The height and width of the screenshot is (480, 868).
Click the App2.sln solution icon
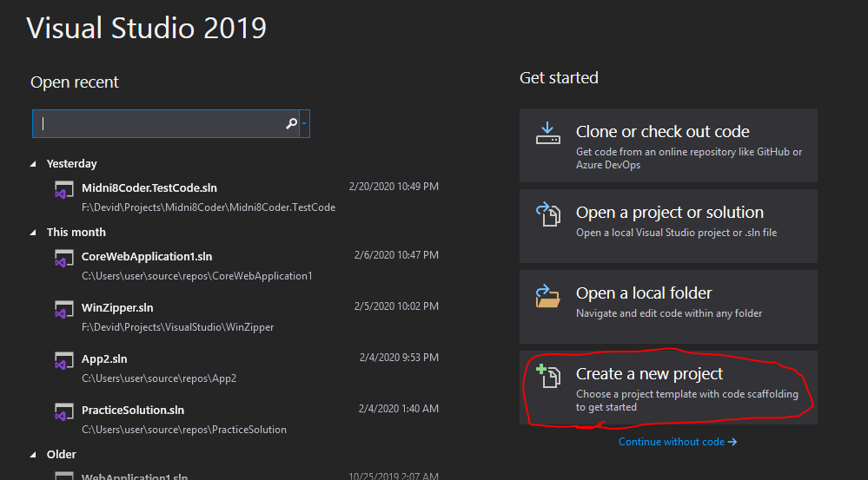pos(63,360)
